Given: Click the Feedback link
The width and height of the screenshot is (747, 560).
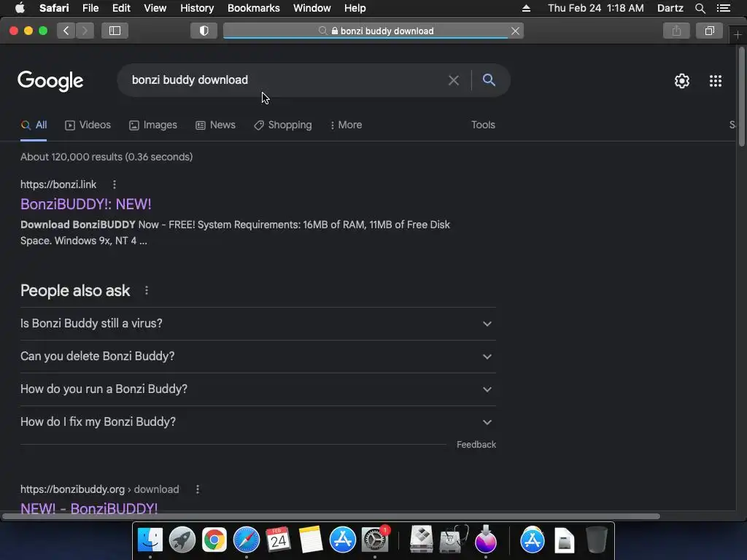Looking at the screenshot, I should (x=476, y=445).
